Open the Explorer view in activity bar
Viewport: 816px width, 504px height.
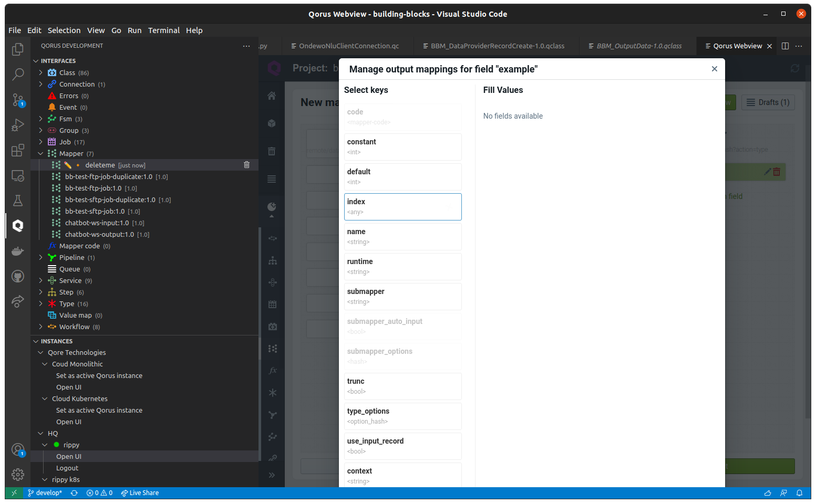[x=18, y=49]
